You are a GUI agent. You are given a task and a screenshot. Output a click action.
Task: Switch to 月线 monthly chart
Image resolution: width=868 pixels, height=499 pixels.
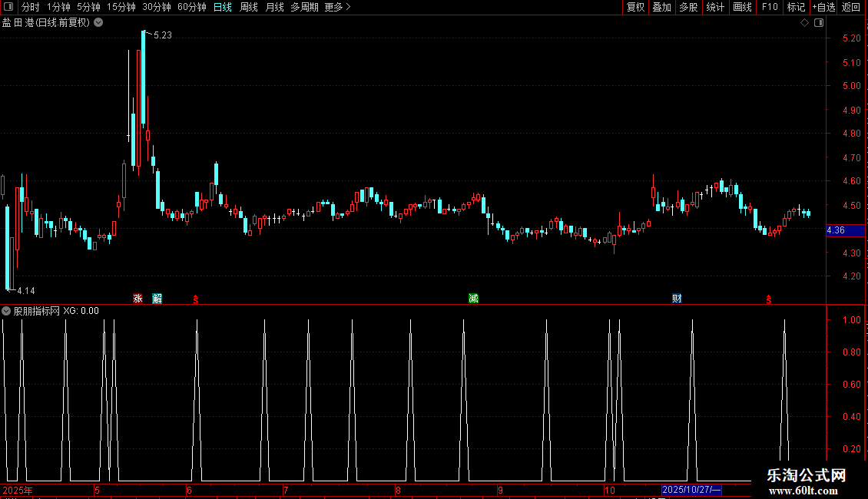pos(274,7)
